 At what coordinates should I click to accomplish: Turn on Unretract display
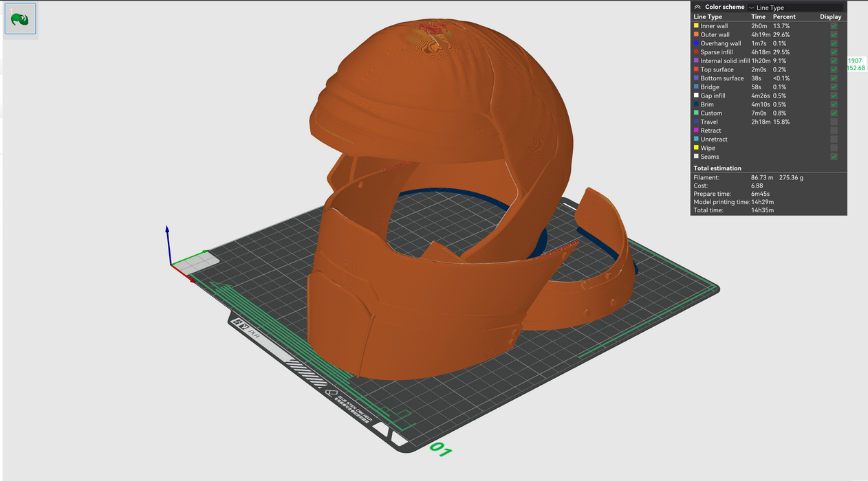coord(834,139)
